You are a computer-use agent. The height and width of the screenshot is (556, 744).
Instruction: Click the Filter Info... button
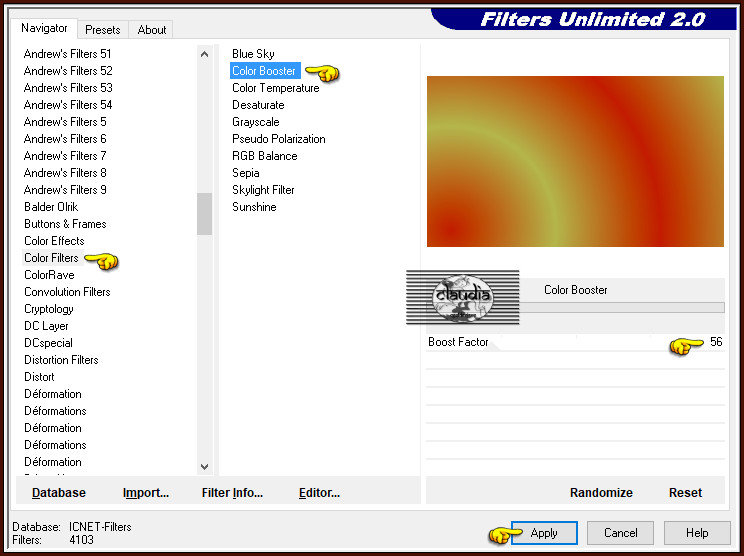[x=232, y=493]
